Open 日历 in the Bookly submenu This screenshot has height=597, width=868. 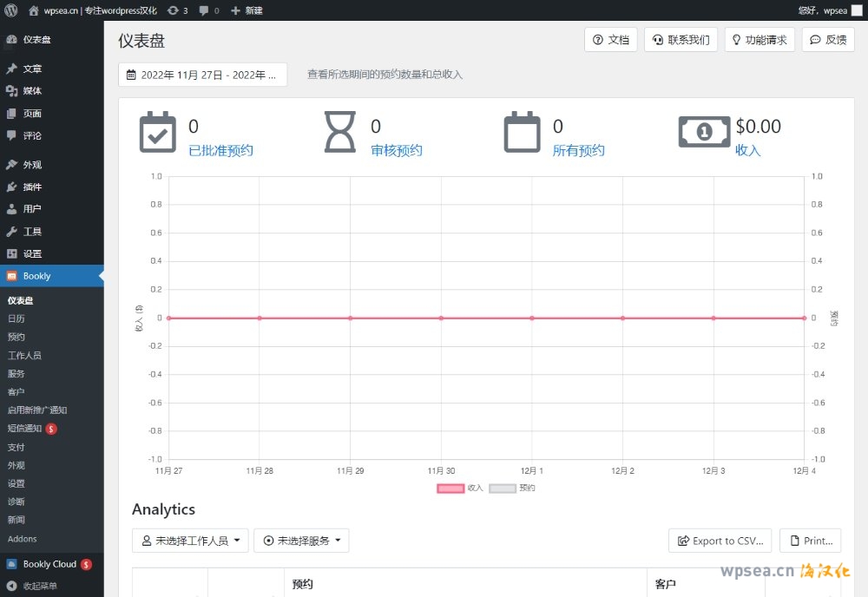click(x=16, y=318)
